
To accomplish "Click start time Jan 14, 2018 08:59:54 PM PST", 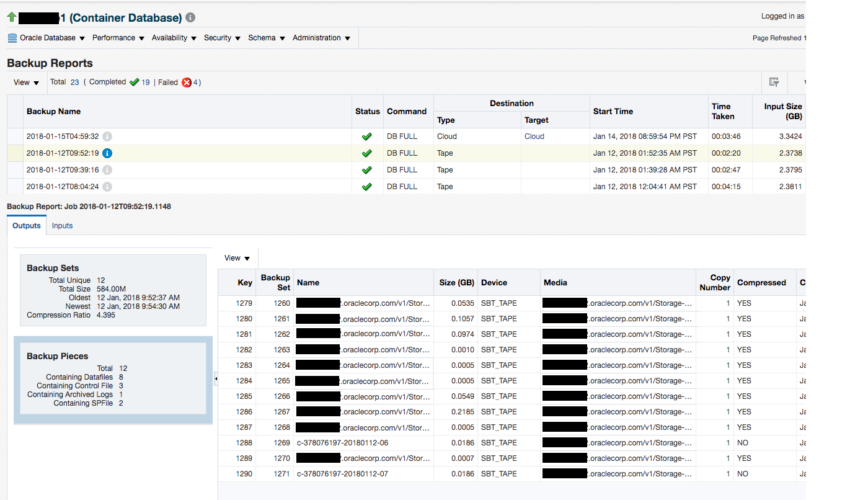I will 645,136.
